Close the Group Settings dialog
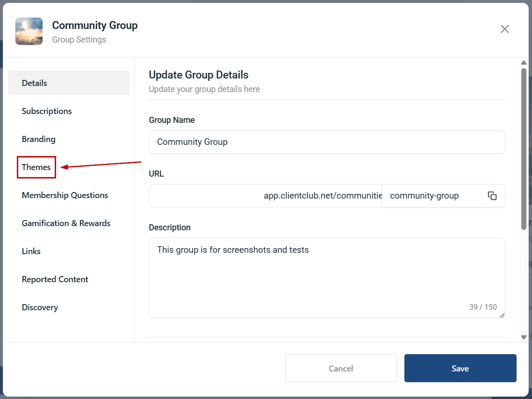 [x=504, y=29]
